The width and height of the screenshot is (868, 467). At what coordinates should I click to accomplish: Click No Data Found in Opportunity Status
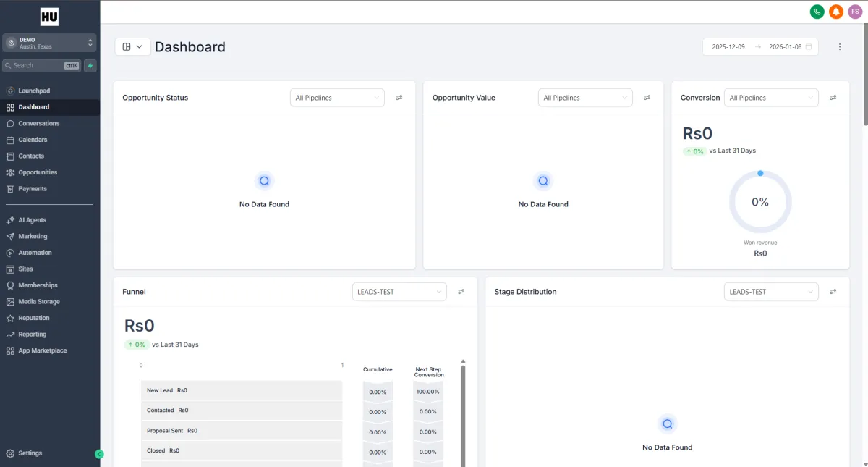(x=264, y=204)
